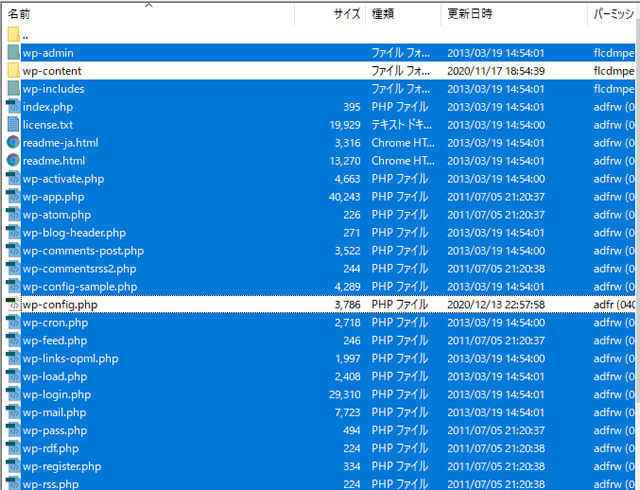
Task: Click the wp-cron.php file icon
Action: pos(13,322)
